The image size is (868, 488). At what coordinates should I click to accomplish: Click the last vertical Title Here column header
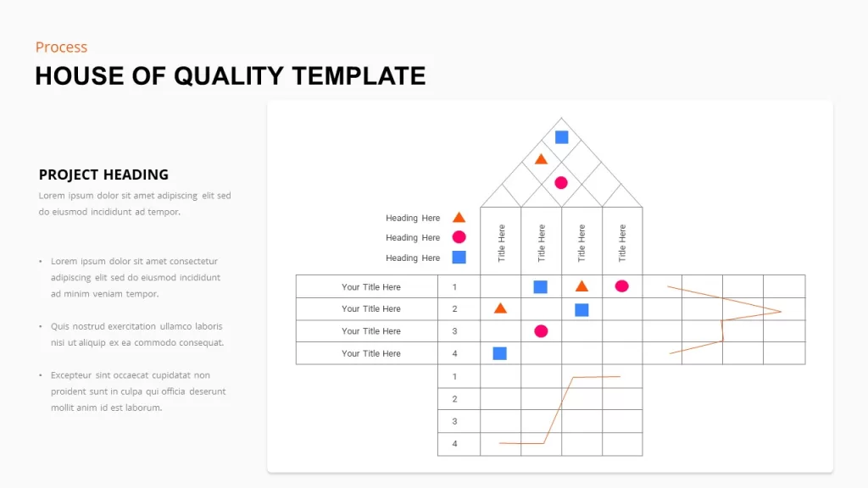point(622,243)
